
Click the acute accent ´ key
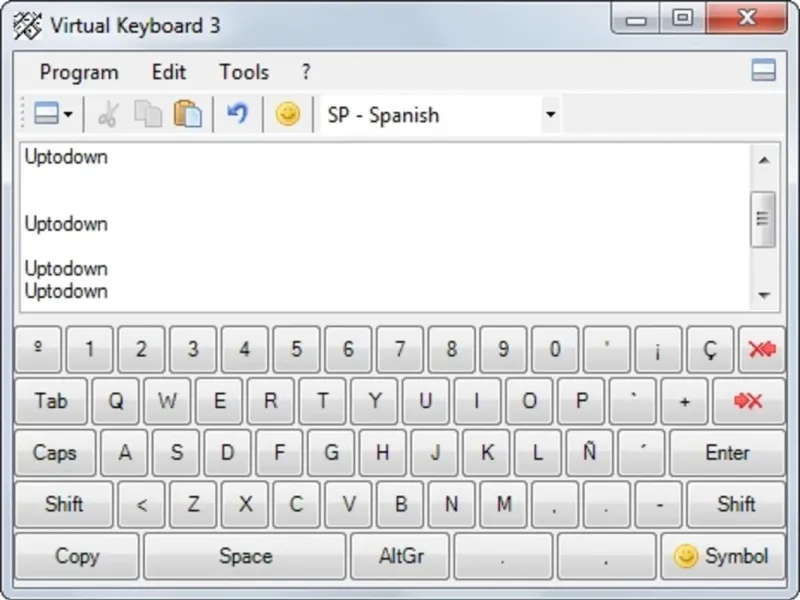coord(641,453)
